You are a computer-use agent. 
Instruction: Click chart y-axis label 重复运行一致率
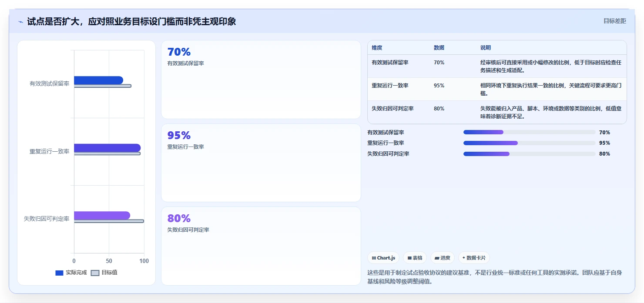coord(50,151)
